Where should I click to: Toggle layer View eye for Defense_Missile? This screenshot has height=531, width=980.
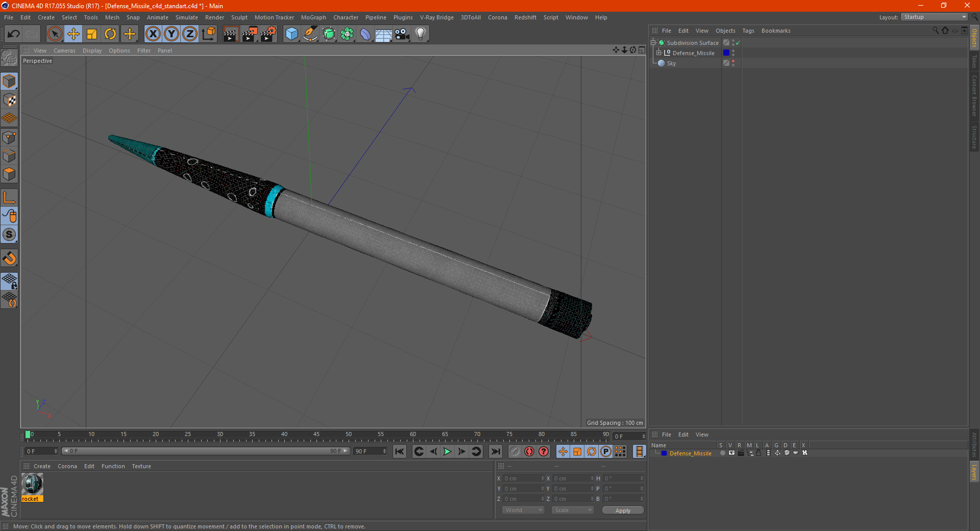[x=731, y=453]
